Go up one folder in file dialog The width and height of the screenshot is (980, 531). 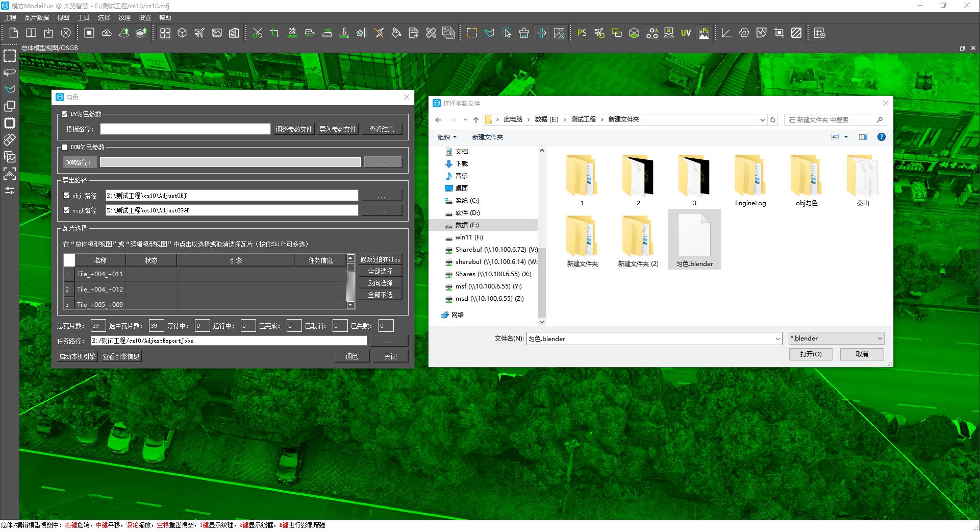click(x=476, y=119)
